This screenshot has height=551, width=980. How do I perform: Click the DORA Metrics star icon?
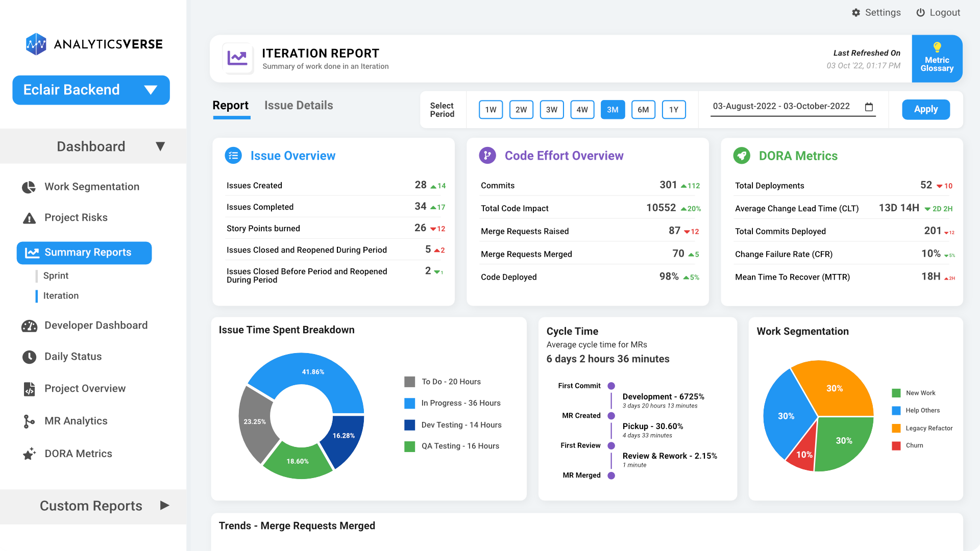(29, 454)
